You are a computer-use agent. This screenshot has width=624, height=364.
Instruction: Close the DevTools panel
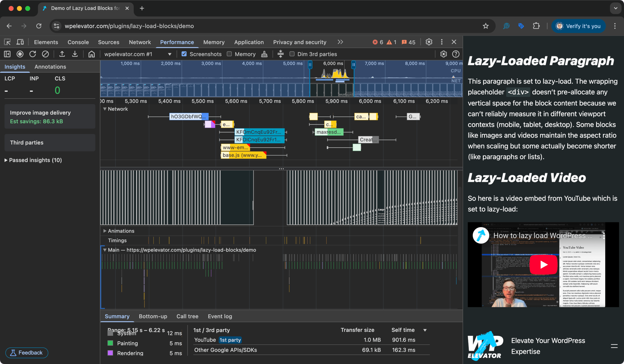tap(454, 42)
